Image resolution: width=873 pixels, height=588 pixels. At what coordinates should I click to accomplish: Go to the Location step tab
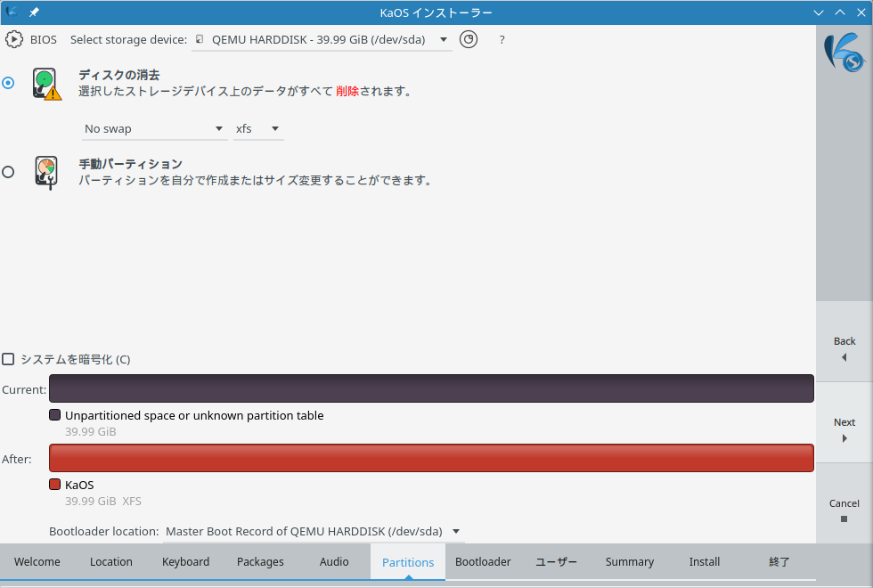click(111, 562)
